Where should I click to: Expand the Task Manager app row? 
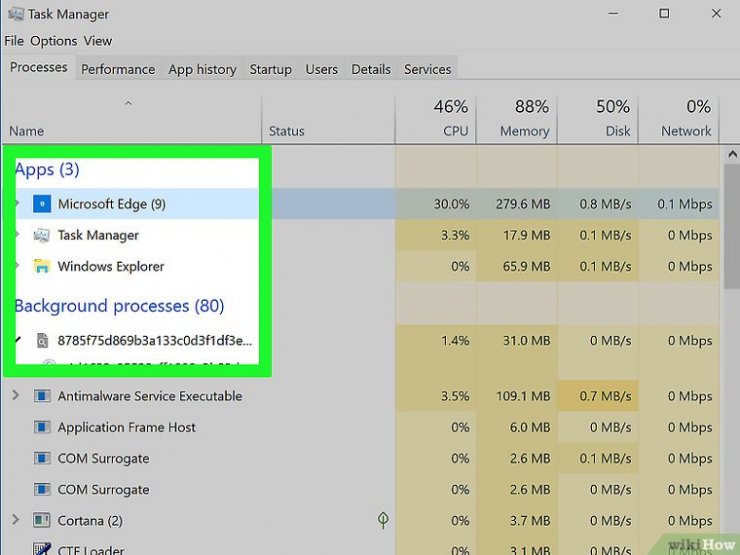click(x=17, y=235)
